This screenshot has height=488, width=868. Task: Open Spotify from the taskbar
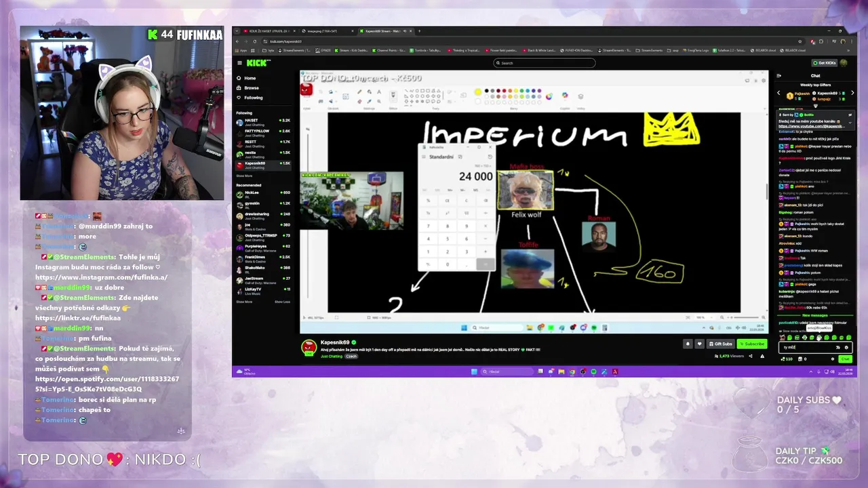593,371
